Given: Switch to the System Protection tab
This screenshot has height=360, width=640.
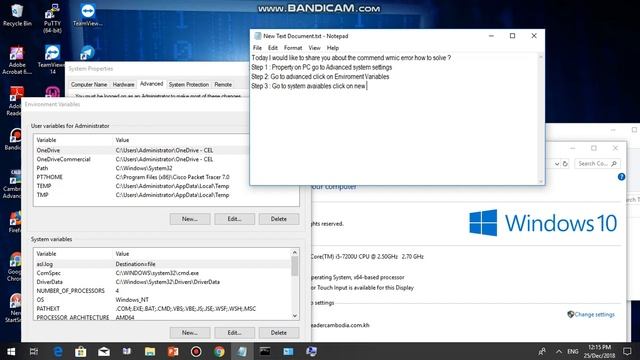Looking at the screenshot, I should [x=189, y=84].
